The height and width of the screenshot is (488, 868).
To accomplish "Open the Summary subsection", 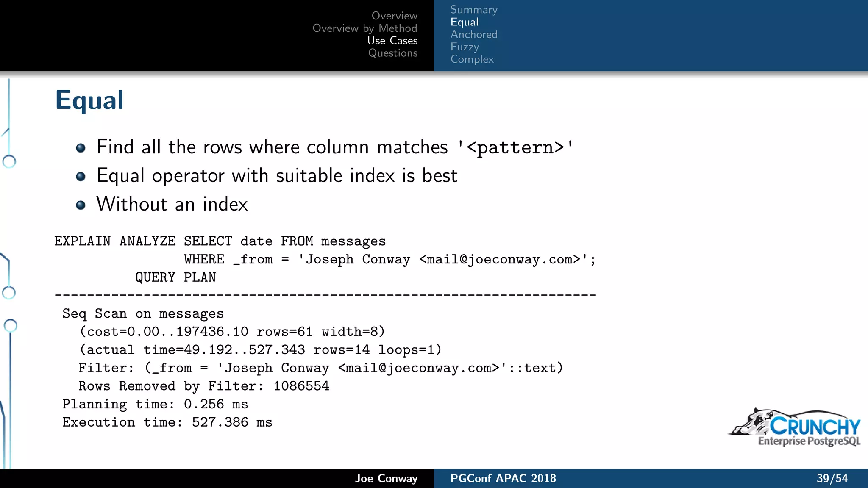I will click(x=474, y=10).
